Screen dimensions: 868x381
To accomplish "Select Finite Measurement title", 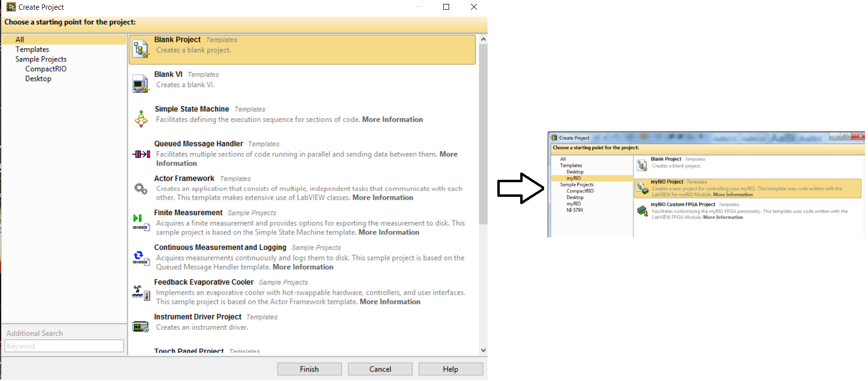I will (x=188, y=212).
